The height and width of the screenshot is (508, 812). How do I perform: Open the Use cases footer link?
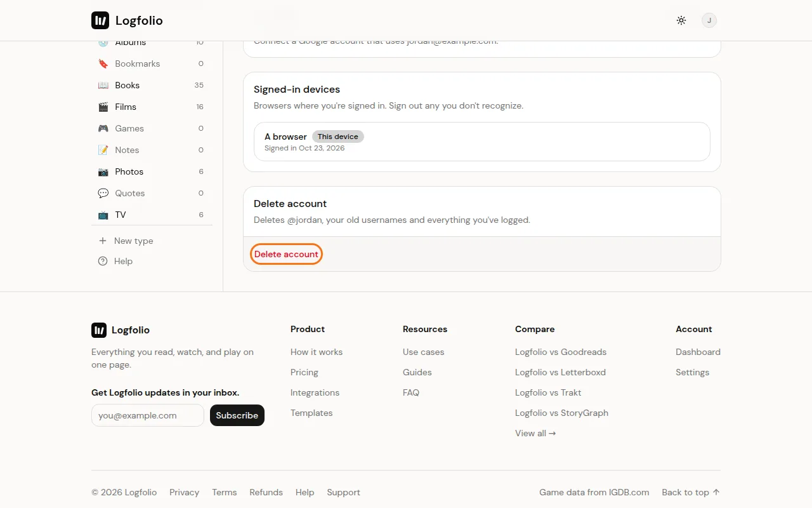pos(424,352)
